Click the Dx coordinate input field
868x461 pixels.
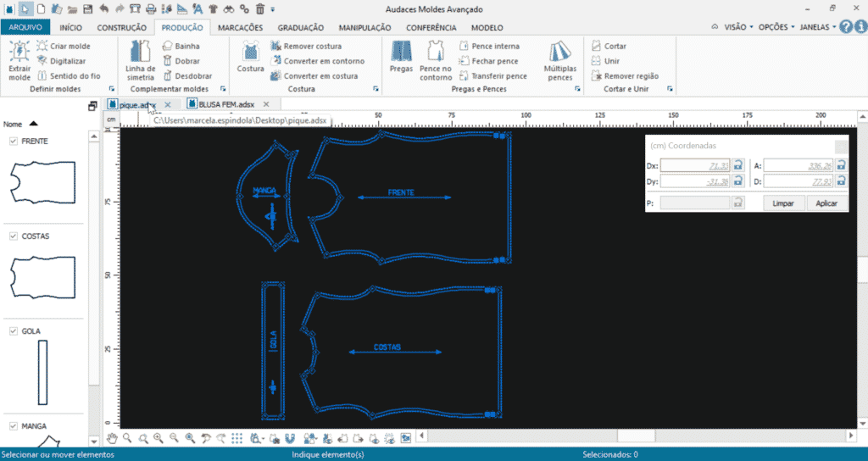point(694,165)
